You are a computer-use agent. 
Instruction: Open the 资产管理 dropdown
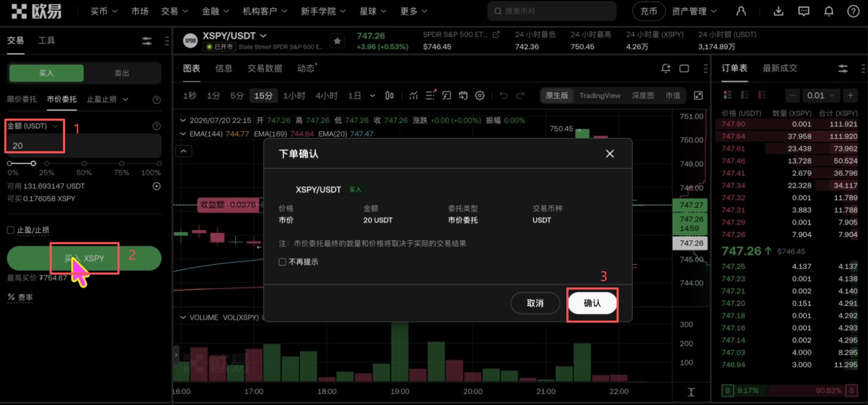pyautogui.click(x=694, y=11)
